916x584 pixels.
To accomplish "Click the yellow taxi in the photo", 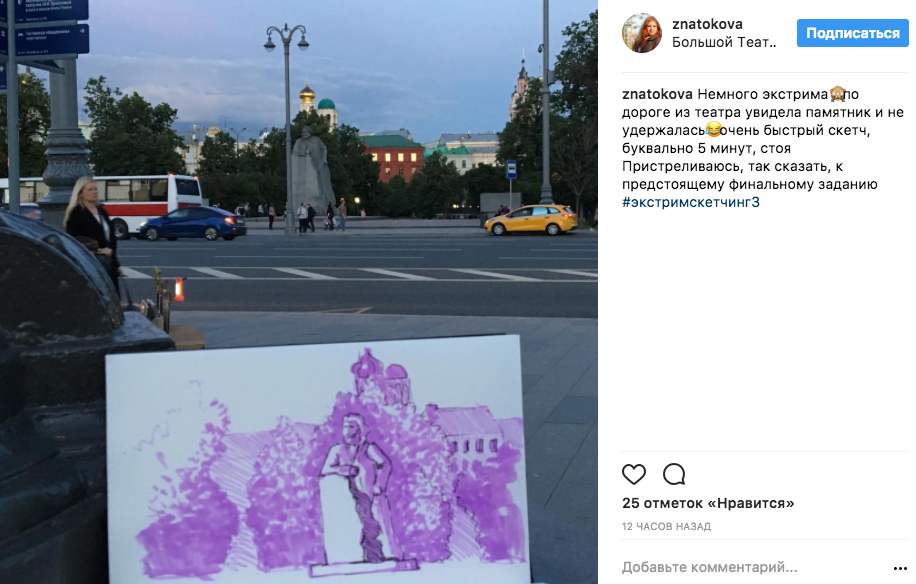I will coord(531,220).
